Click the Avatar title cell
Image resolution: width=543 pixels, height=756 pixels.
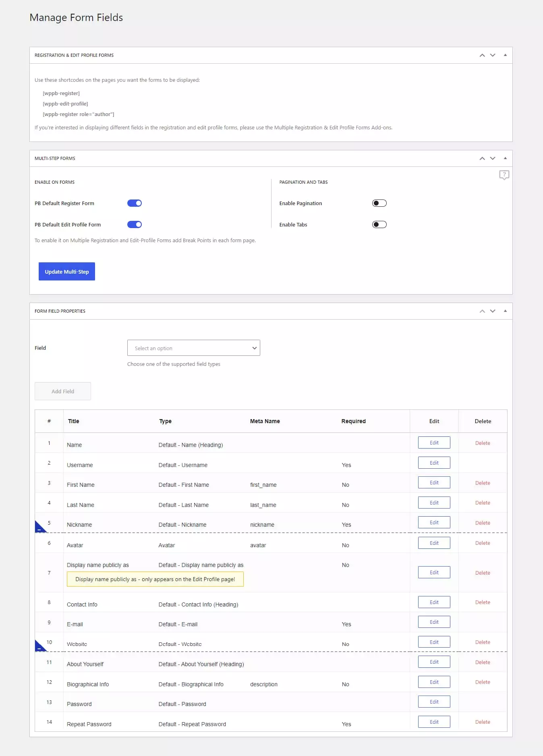point(75,545)
